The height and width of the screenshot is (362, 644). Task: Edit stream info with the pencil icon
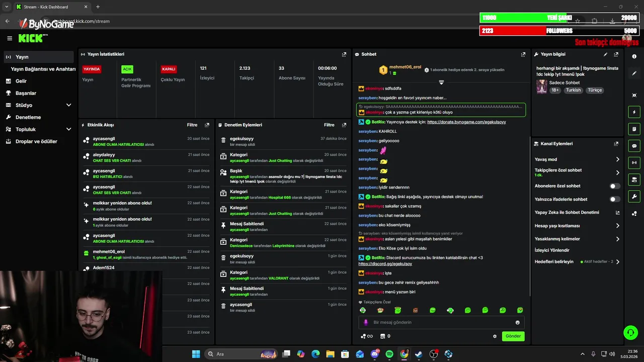[605, 54]
